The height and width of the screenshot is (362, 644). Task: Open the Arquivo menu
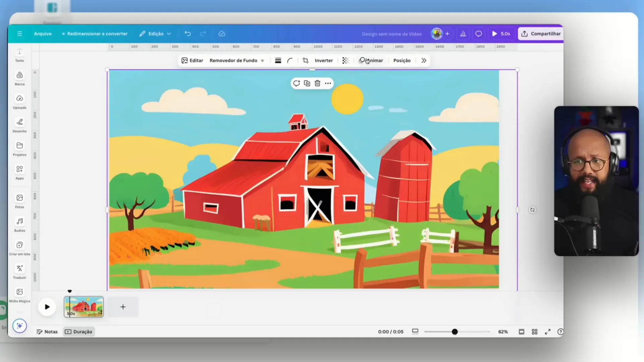[43, 34]
